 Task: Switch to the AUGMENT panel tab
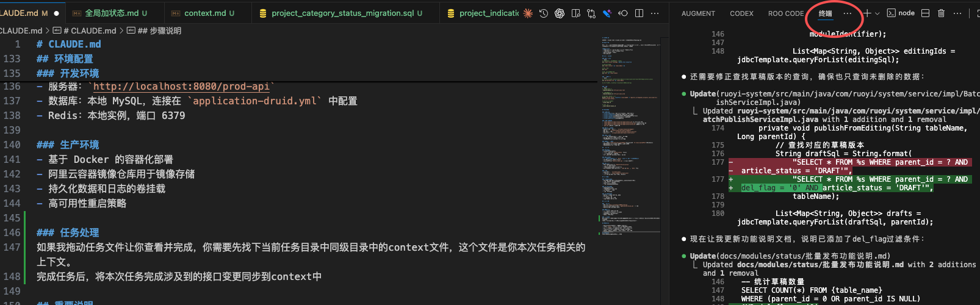point(698,13)
